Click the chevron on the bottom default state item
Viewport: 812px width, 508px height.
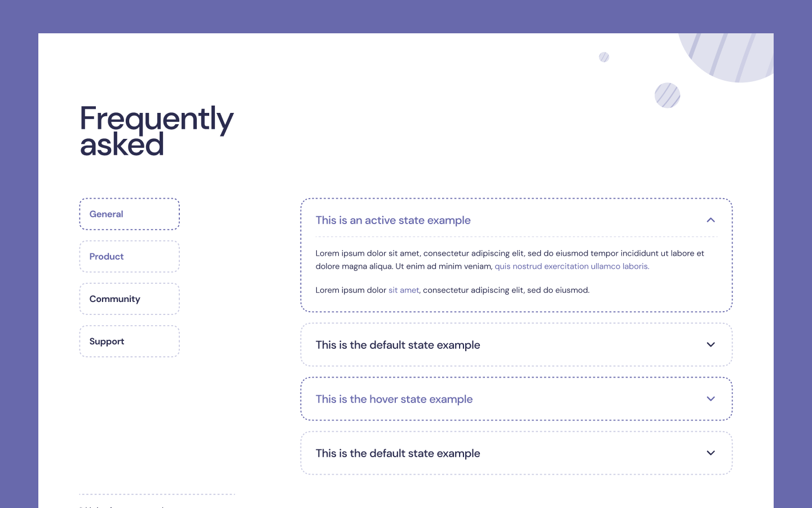710,453
